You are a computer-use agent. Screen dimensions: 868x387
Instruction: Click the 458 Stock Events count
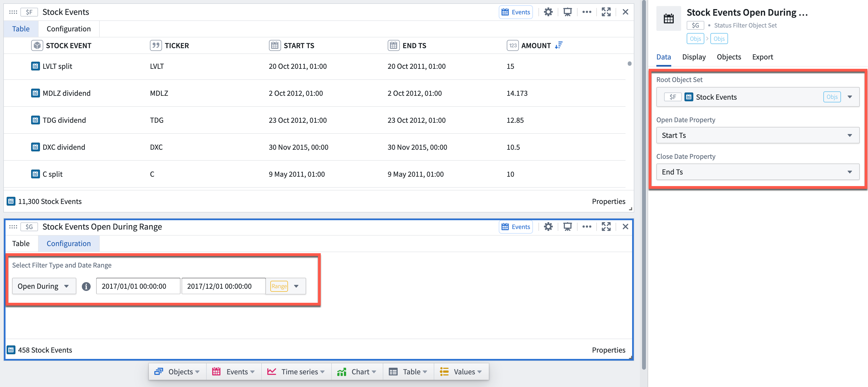(45, 350)
